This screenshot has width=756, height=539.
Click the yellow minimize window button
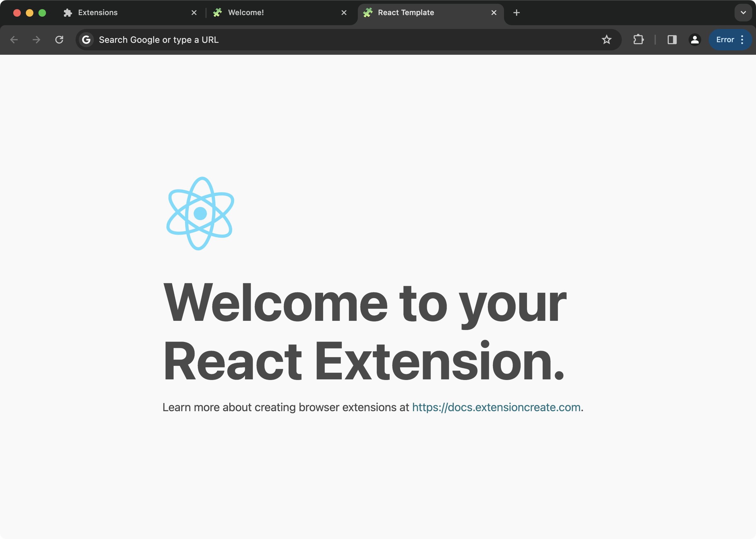click(x=30, y=13)
